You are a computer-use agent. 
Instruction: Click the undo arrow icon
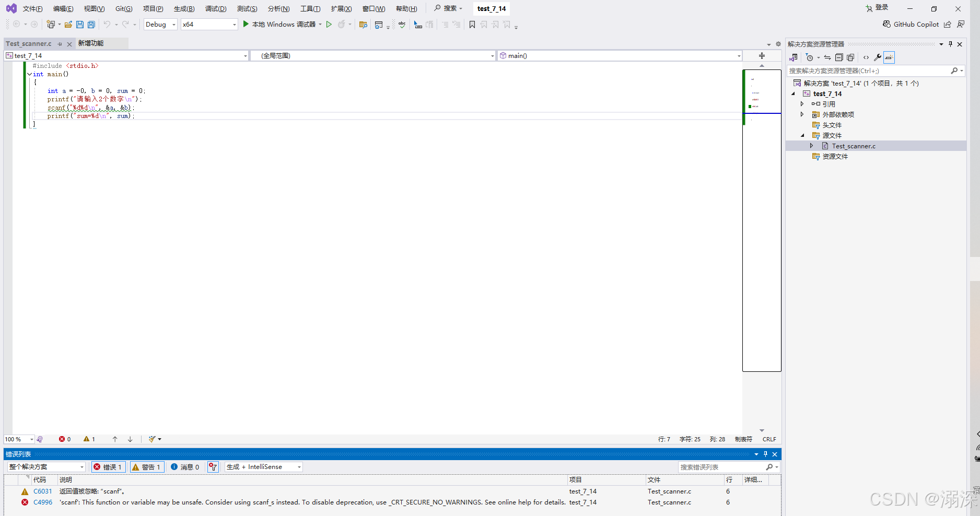tap(107, 25)
